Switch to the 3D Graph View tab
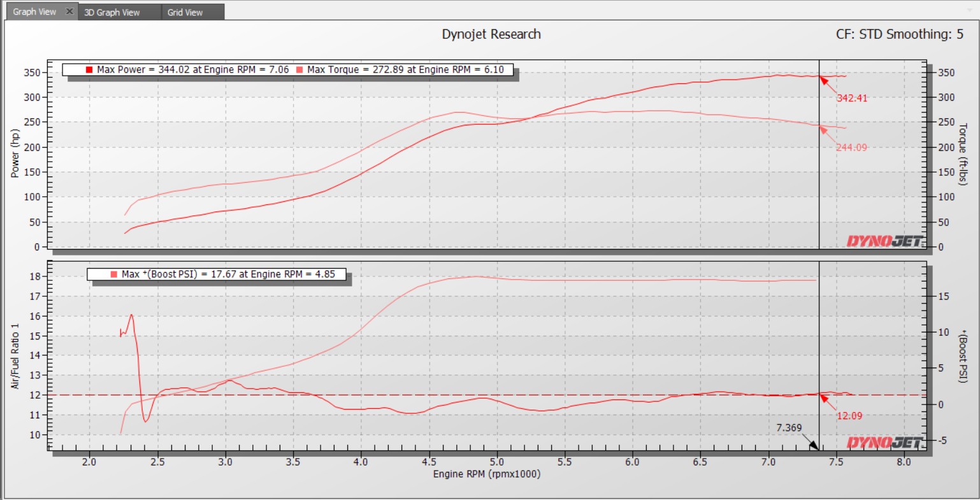The height and width of the screenshot is (500, 980). [x=112, y=12]
